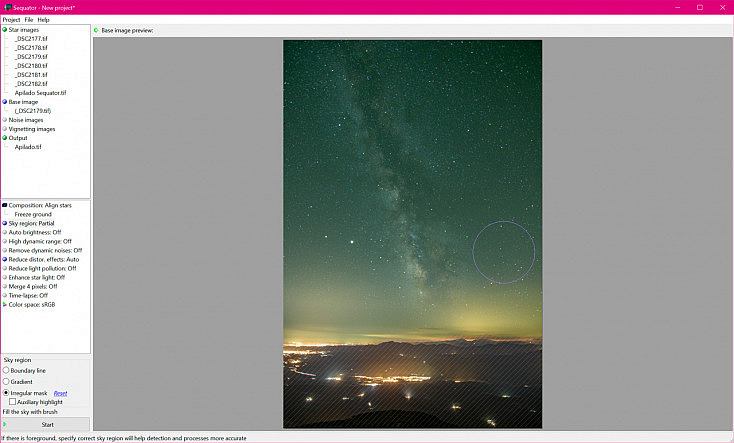The width and height of the screenshot is (734, 443).
Task: Click the Reset link for irregular mask
Action: pos(60,393)
